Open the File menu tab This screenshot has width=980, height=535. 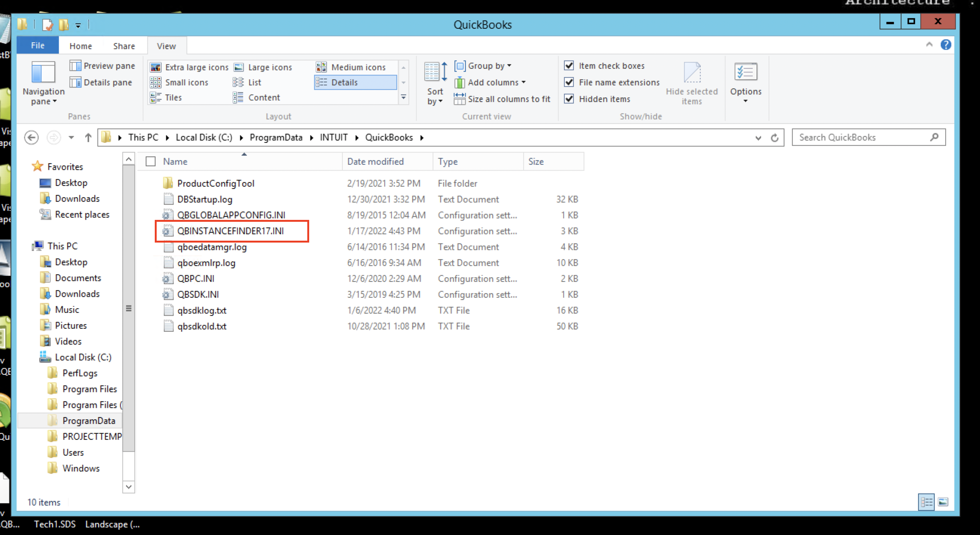click(x=38, y=45)
